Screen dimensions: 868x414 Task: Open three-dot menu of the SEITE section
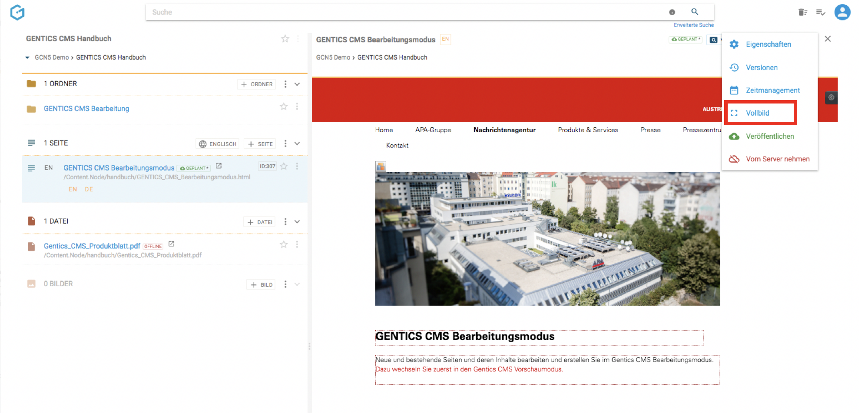coord(285,144)
